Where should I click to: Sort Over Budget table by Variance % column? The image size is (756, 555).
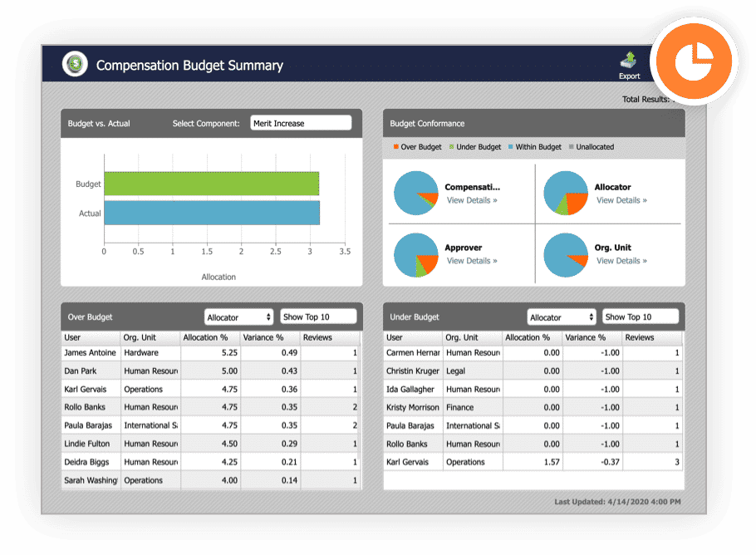point(270,337)
